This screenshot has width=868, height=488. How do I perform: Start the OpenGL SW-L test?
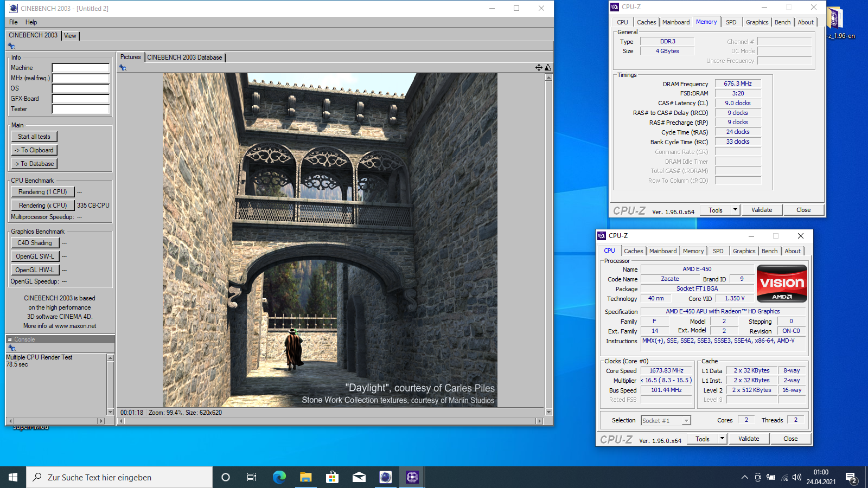pos(35,256)
